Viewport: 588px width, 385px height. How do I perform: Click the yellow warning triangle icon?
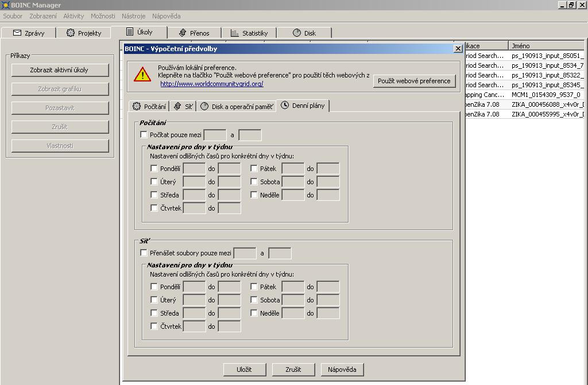click(142, 75)
